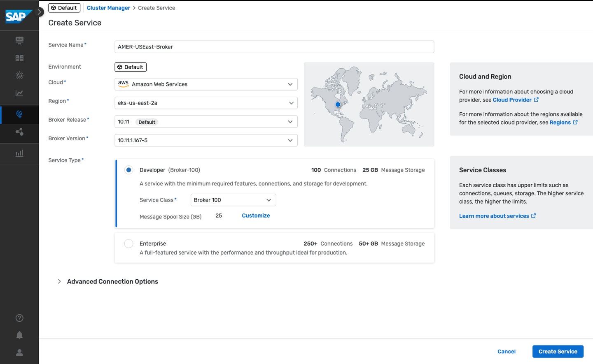
Task: Click the AWS logo in Cloud field
Action: pyautogui.click(x=123, y=83)
